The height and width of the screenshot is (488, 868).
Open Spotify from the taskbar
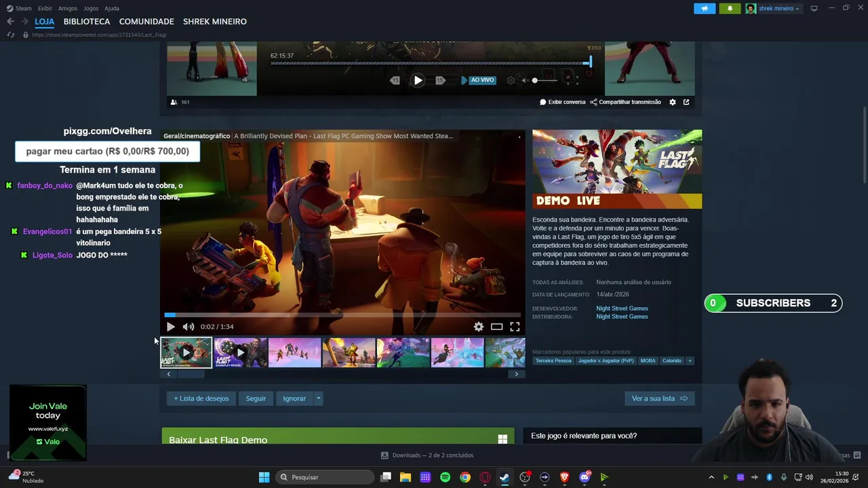pyautogui.click(x=445, y=477)
